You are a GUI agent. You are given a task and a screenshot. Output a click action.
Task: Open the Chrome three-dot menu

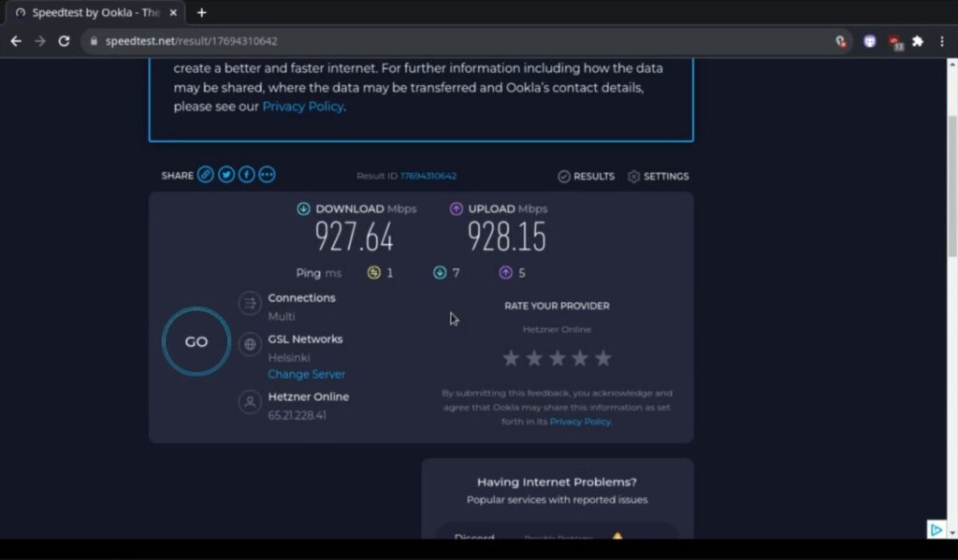(941, 41)
